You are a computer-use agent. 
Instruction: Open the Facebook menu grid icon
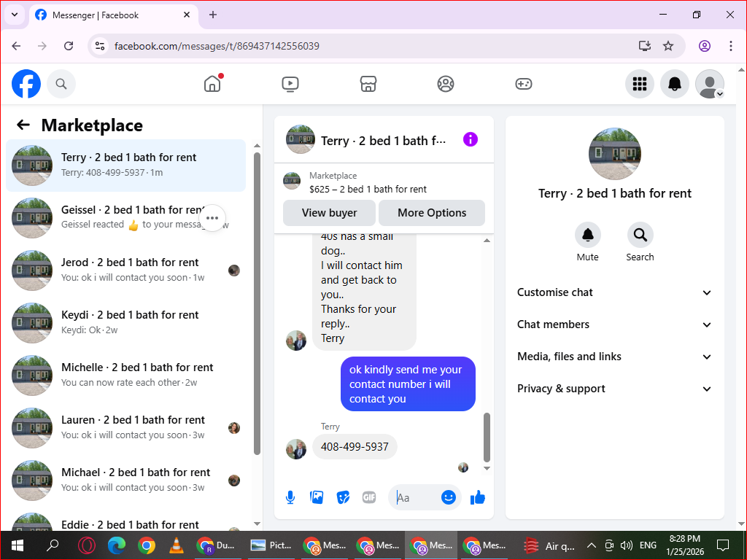click(639, 84)
